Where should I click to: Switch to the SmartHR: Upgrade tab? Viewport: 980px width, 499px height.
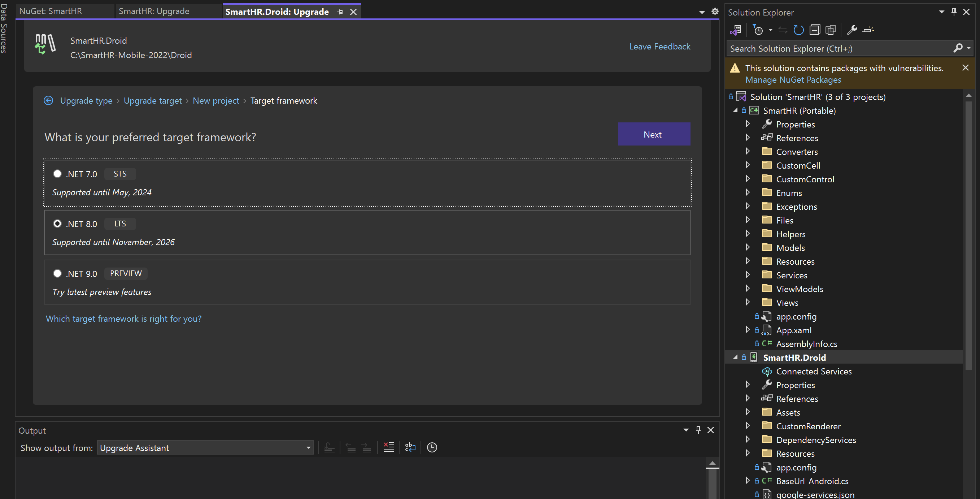tap(154, 11)
